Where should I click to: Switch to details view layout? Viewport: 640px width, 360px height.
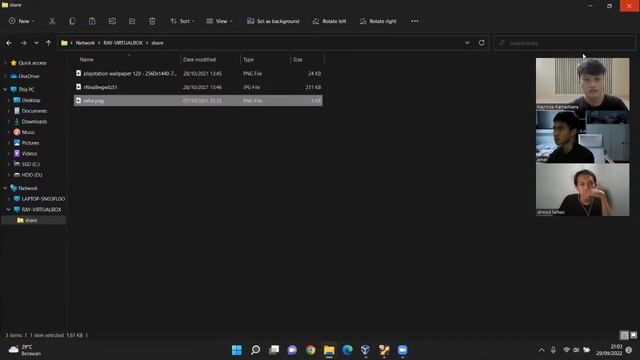[x=624, y=335]
